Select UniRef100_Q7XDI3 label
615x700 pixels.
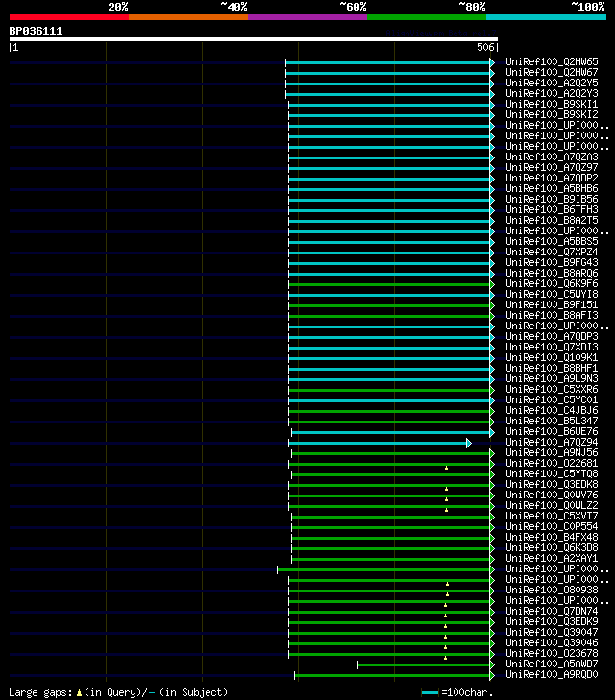click(552, 348)
